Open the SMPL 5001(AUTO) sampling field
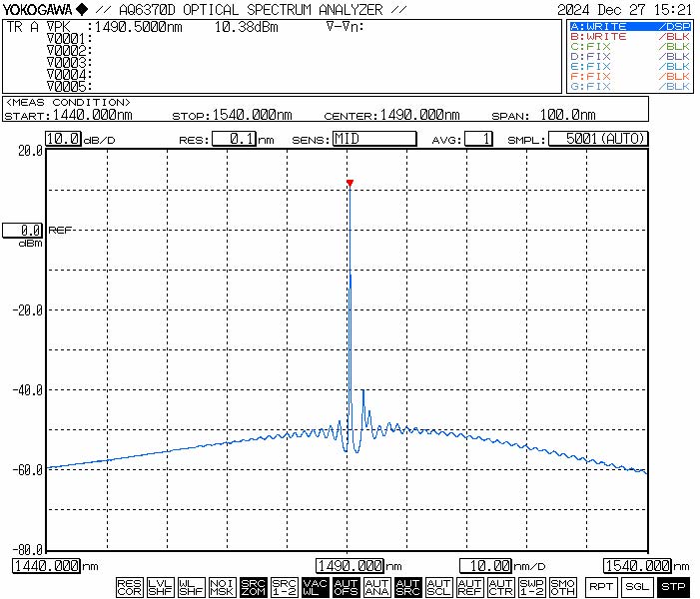 [598, 140]
